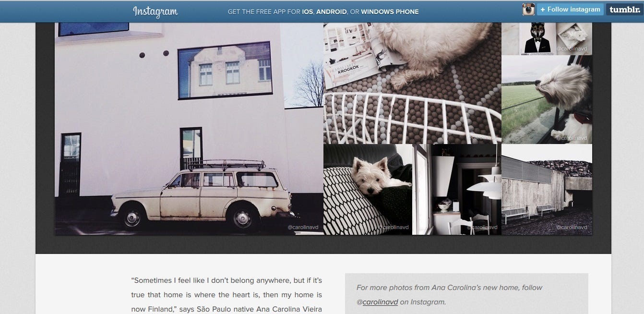The height and width of the screenshot is (314, 644).
Task: Open the rusty vintage car photo
Action: click(x=189, y=129)
